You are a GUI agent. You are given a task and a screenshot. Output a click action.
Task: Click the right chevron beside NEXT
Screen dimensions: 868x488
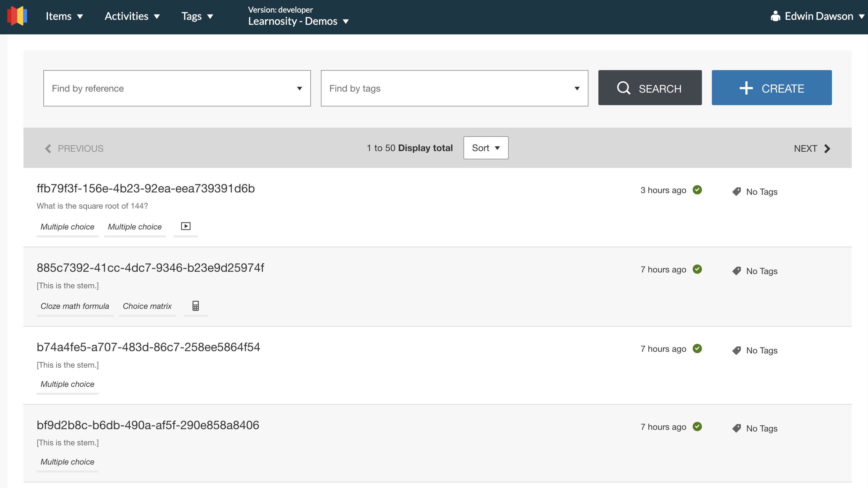tap(827, 148)
